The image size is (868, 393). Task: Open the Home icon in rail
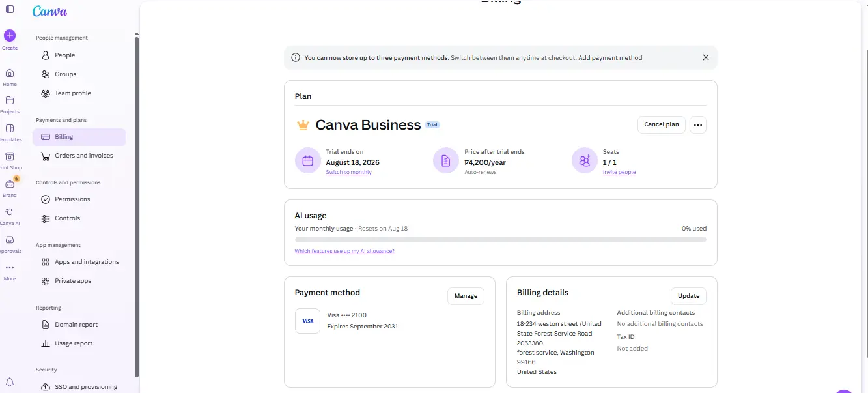click(10, 73)
